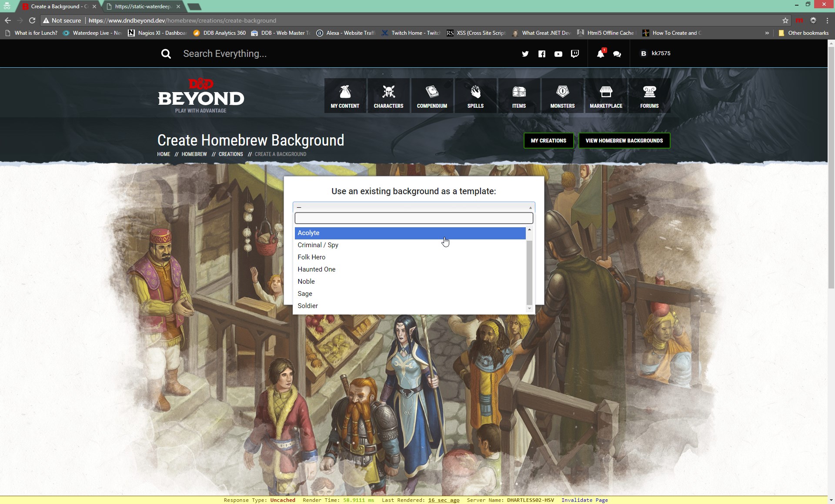Image resolution: width=835 pixels, height=504 pixels.
Task: Reload the page with the refresh icon
Action: point(32,20)
